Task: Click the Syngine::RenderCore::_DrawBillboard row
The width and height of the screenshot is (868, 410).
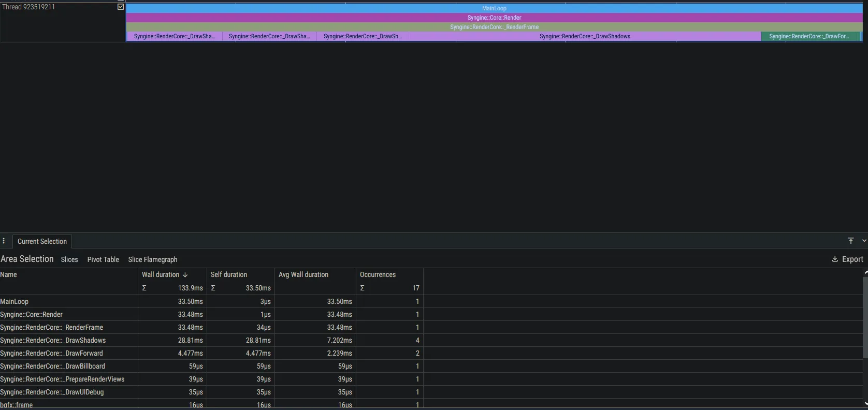Action: [x=211, y=366]
